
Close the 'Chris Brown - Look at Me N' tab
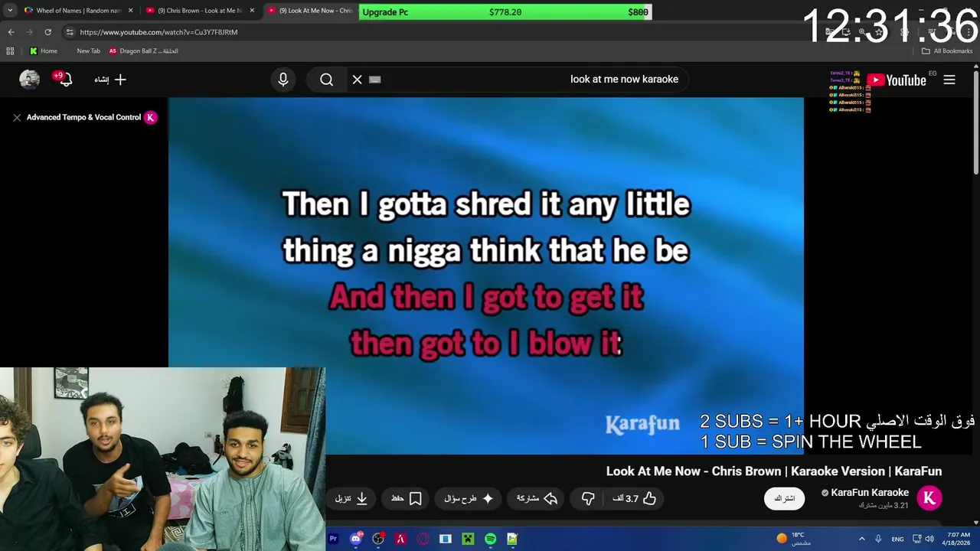point(252,11)
